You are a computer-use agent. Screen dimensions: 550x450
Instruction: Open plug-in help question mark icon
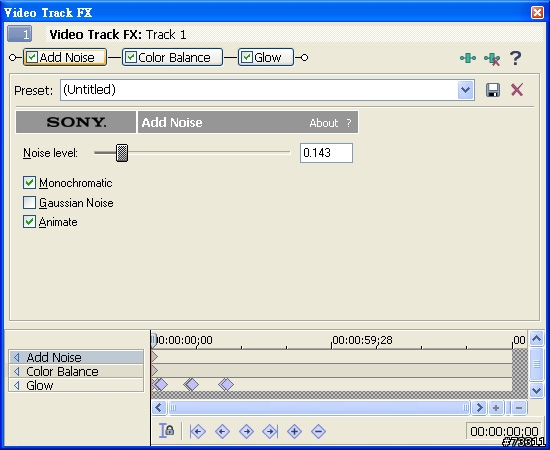pyautogui.click(x=515, y=58)
